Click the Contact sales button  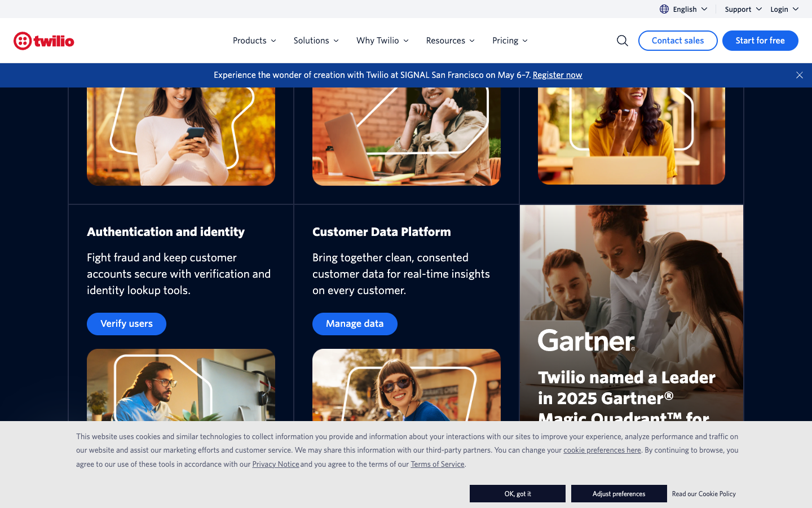point(678,41)
